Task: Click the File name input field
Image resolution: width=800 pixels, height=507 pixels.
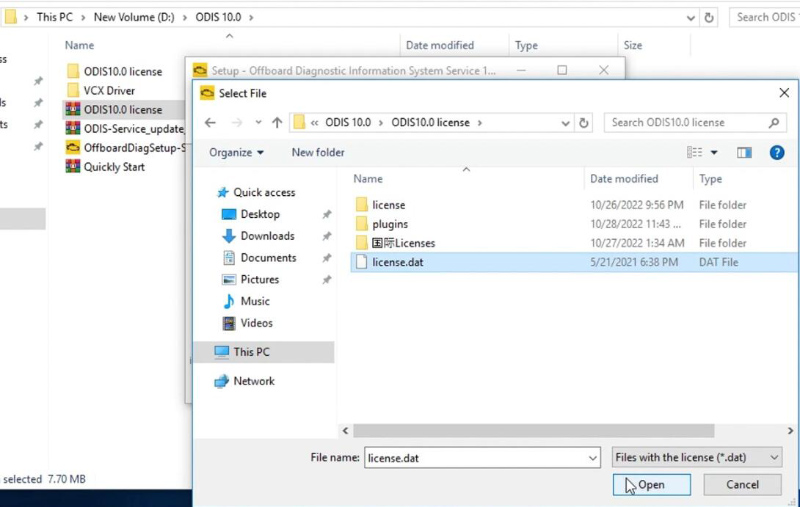Action: pos(474,458)
